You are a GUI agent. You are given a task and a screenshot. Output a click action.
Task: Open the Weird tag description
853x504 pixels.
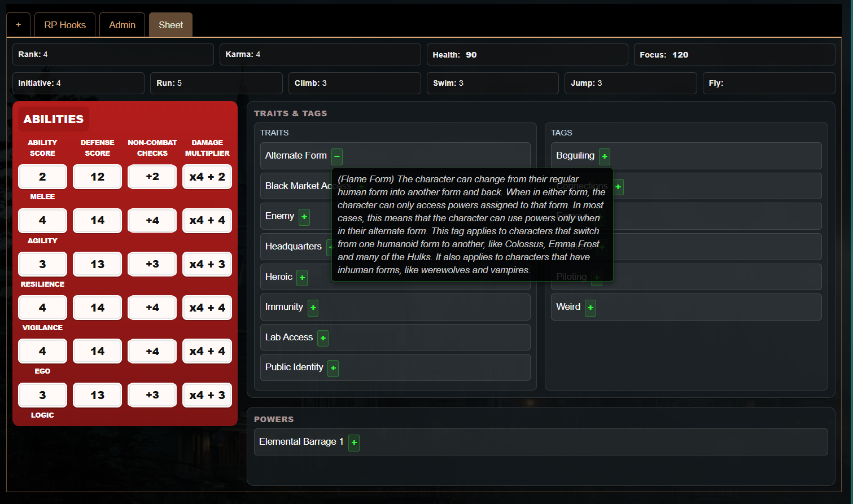pyautogui.click(x=590, y=308)
